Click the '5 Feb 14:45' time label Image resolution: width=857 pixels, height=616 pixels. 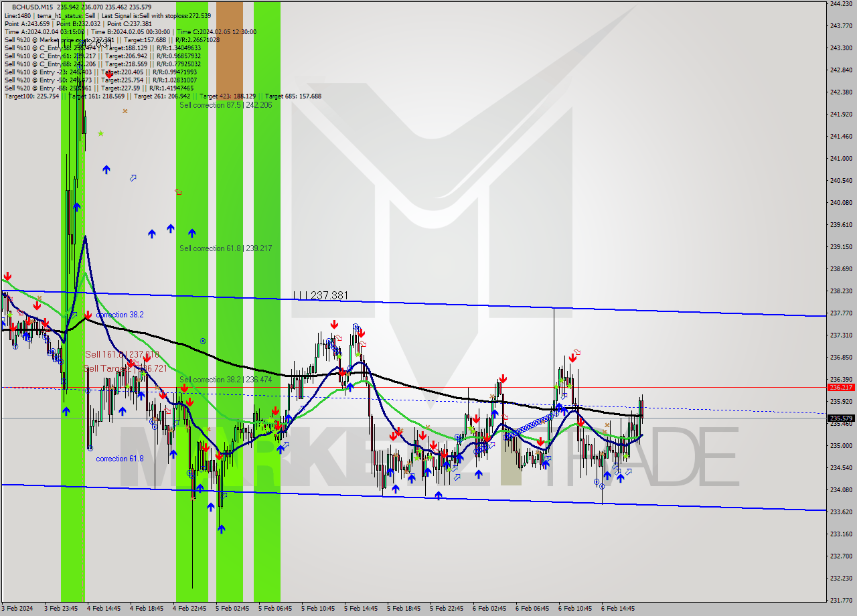[361, 609]
